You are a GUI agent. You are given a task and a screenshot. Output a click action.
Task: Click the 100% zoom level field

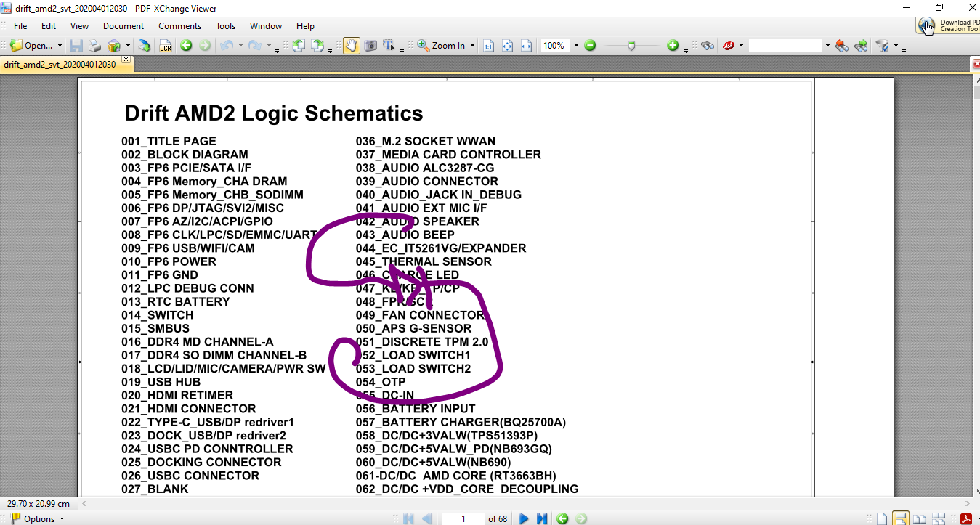coord(556,46)
